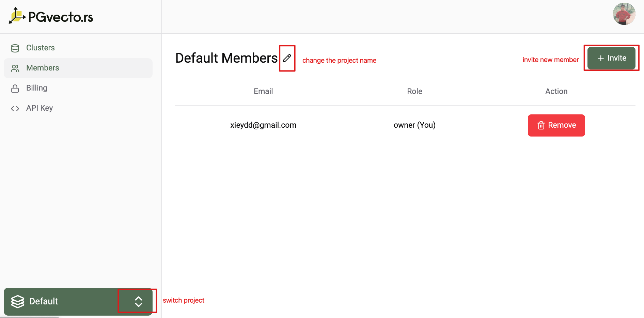The height and width of the screenshot is (318, 644).
Task: Click the xieydd@gmail.com email cell
Action: tap(263, 125)
